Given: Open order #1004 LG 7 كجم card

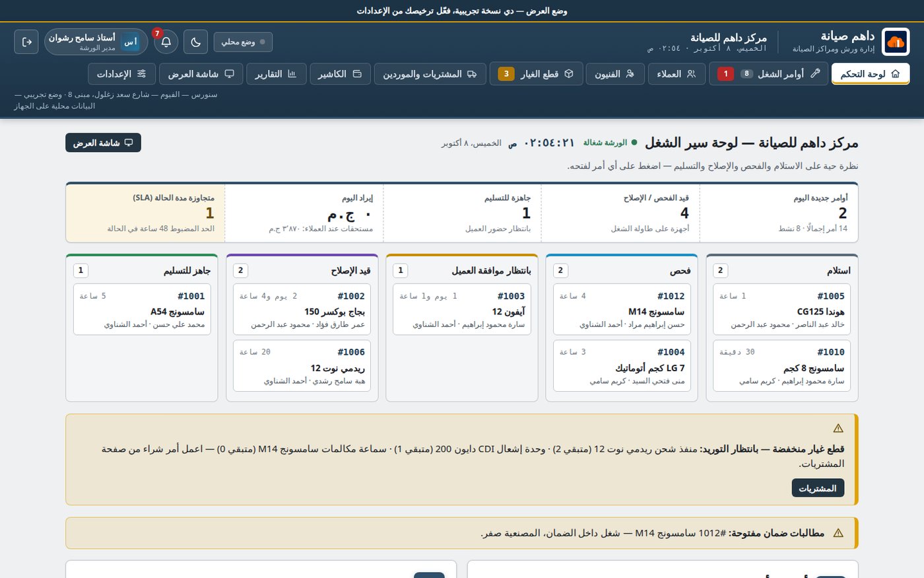Looking at the screenshot, I should (x=622, y=365).
